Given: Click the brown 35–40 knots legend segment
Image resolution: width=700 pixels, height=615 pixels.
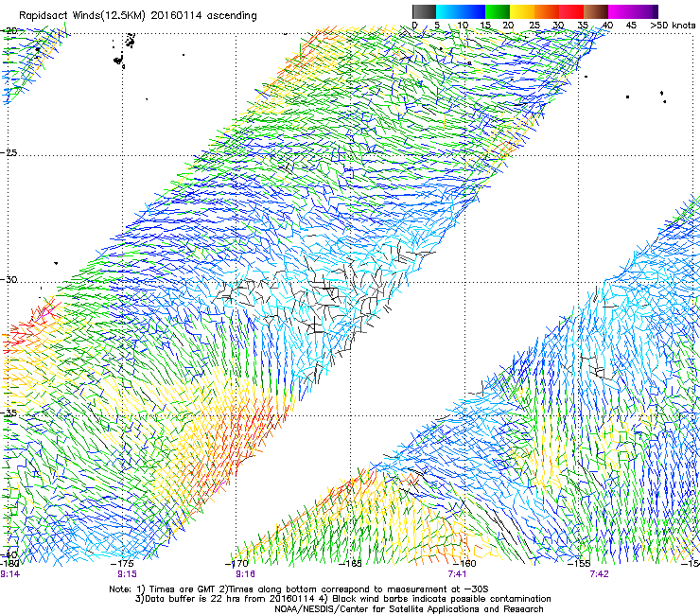Looking at the screenshot, I should (x=596, y=11).
